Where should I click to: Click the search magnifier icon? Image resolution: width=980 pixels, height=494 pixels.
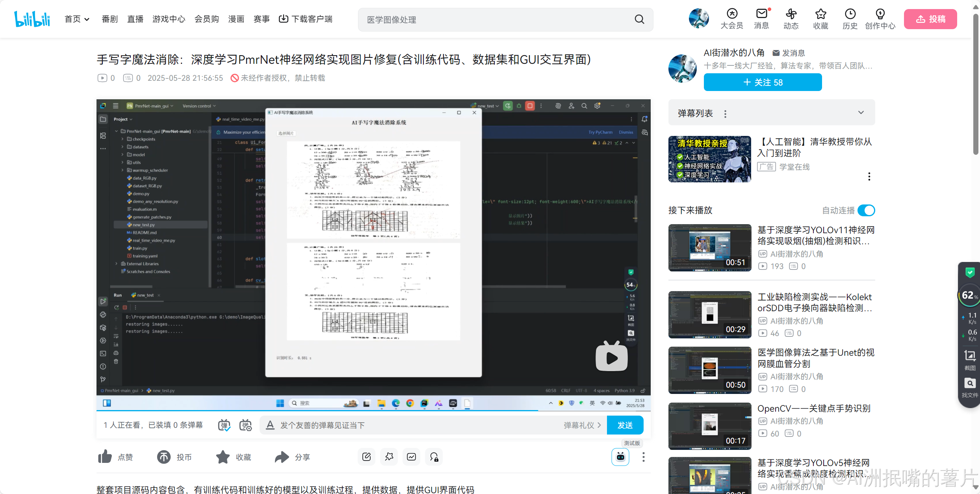(639, 19)
